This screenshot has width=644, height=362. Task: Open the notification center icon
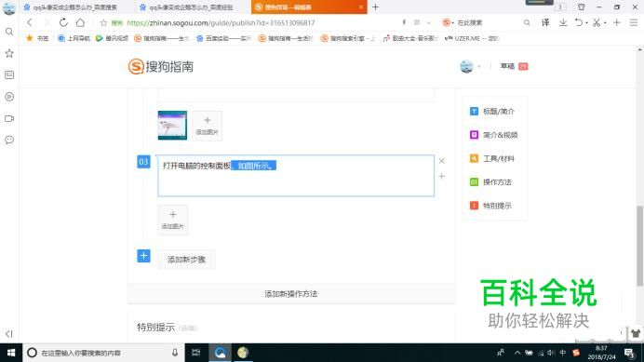(x=629, y=353)
